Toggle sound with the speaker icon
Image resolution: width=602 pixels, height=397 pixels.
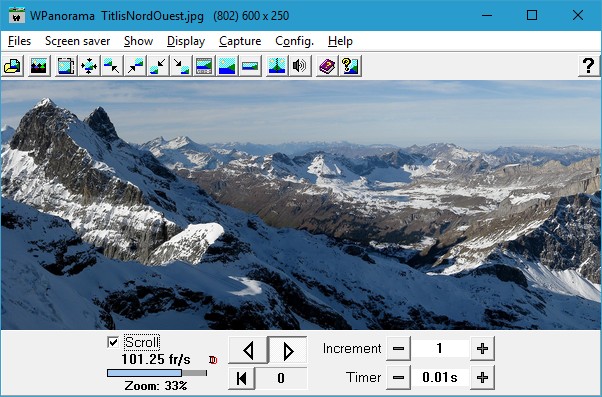pyautogui.click(x=300, y=66)
